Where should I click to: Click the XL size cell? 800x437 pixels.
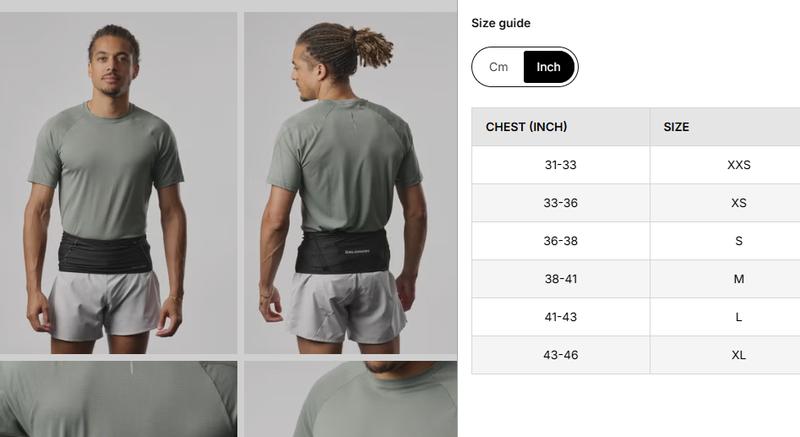[x=725, y=355]
